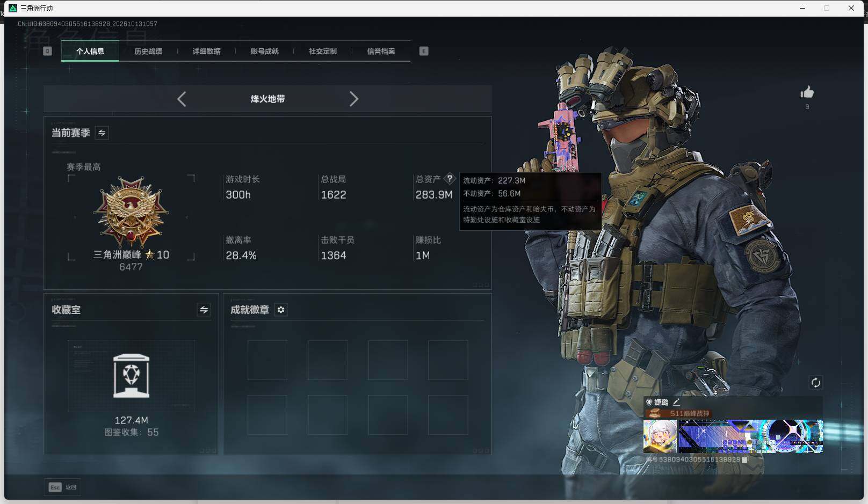Click the Q key icon left of the tabs
Viewport: 868px width, 504px height.
click(47, 51)
